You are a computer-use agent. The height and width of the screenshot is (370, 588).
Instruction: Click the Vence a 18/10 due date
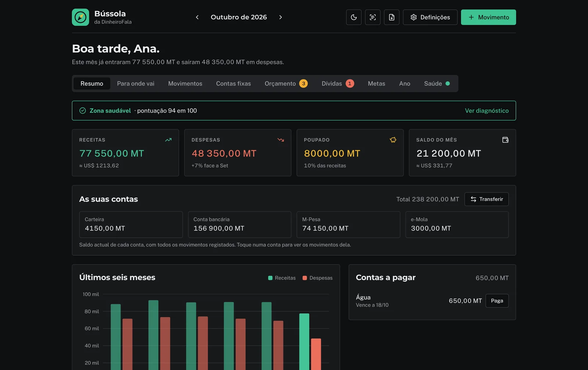(x=372, y=305)
